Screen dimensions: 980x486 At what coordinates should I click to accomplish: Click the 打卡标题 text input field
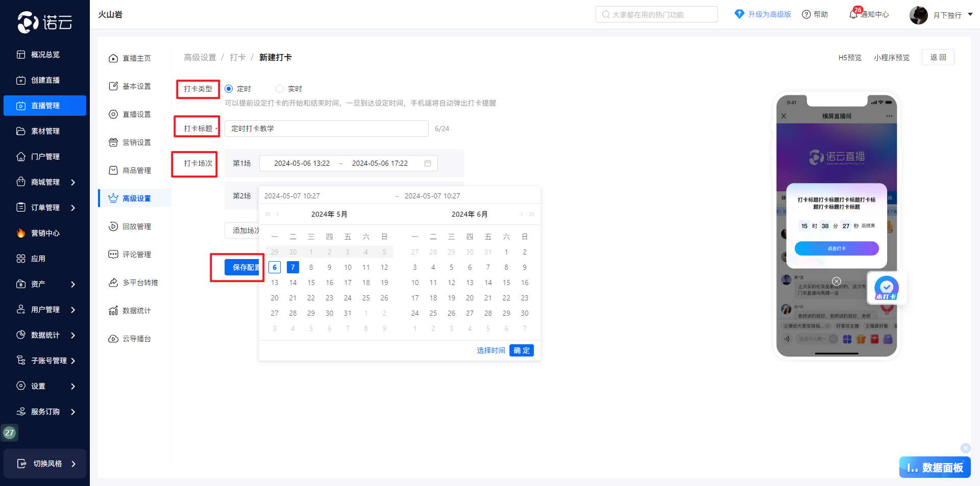pos(326,129)
